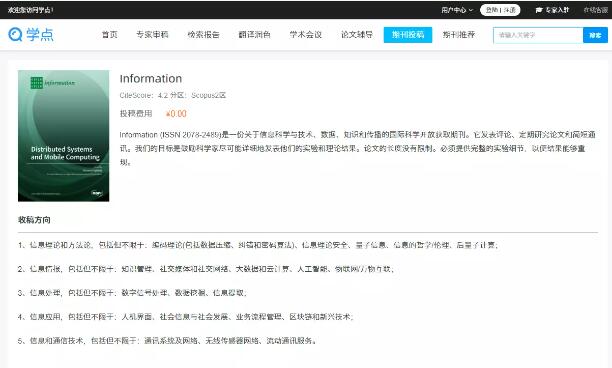The image size is (612, 368).
Task: Click the journal description paragraph with ISSN 2078-2489
Action: click(358, 148)
